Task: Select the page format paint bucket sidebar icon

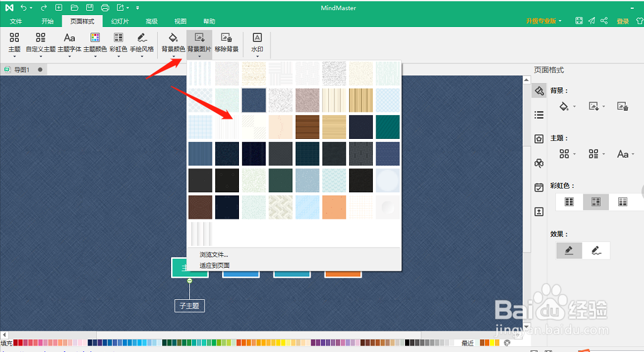Action: click(x=539, y=91)
